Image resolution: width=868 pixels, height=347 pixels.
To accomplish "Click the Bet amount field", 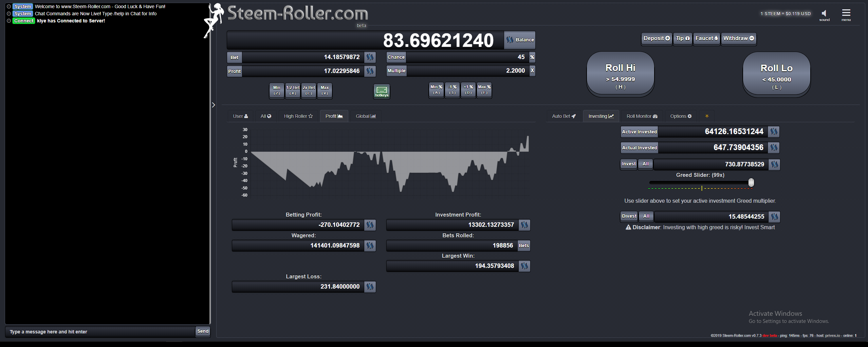I will 303,57.
